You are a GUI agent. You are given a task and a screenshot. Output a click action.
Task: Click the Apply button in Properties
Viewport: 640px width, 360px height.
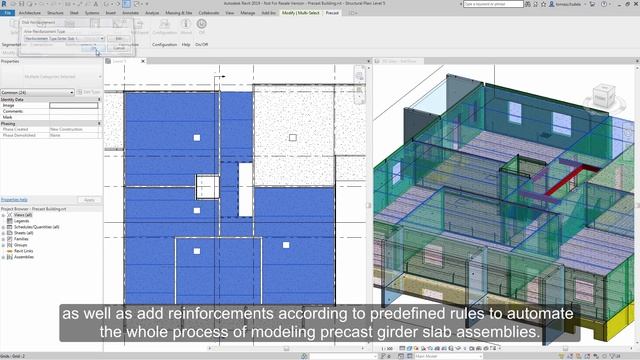tap(89, 200)
